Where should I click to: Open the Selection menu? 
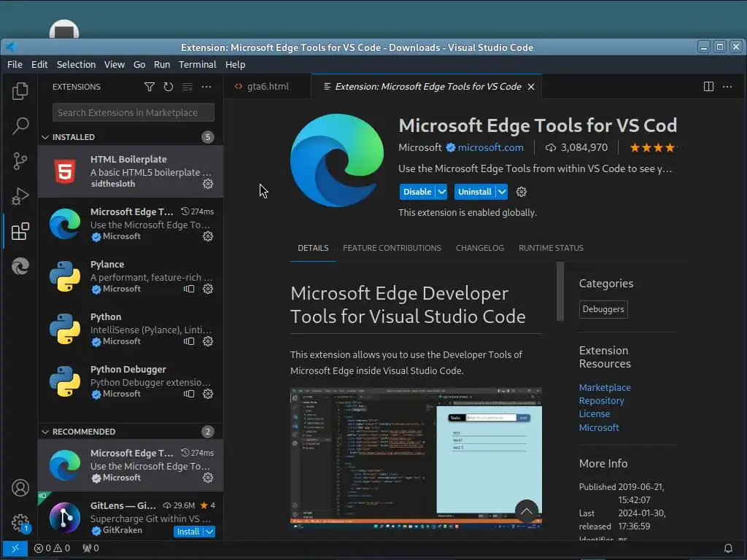coord(76,65)
